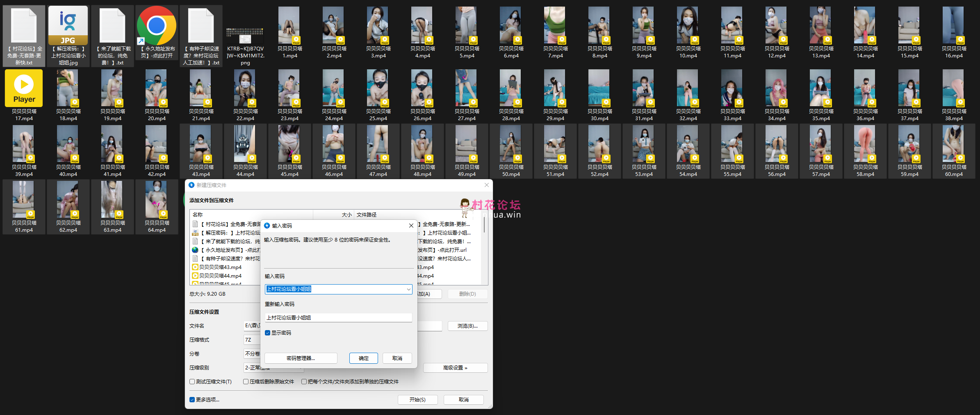Click the yellow Player icon for 17.mp4
Viewport: 980px width, 415px height.
(x=24, y=88)
